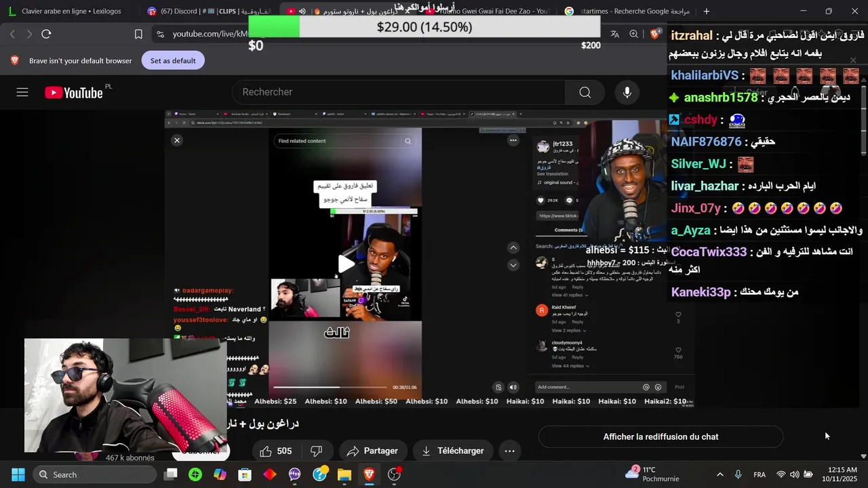Click Set as default browser button

coord(173,60)
